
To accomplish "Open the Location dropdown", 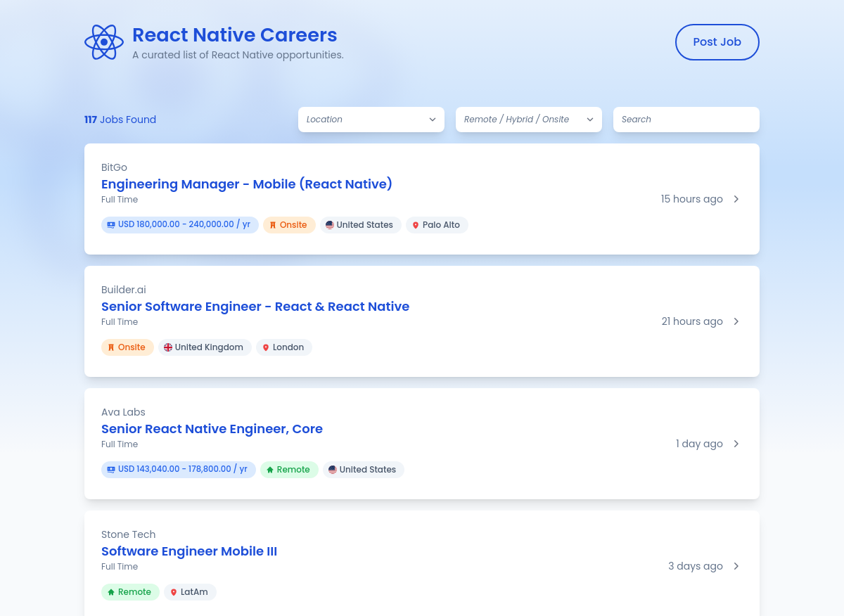I will click(371, 120).
